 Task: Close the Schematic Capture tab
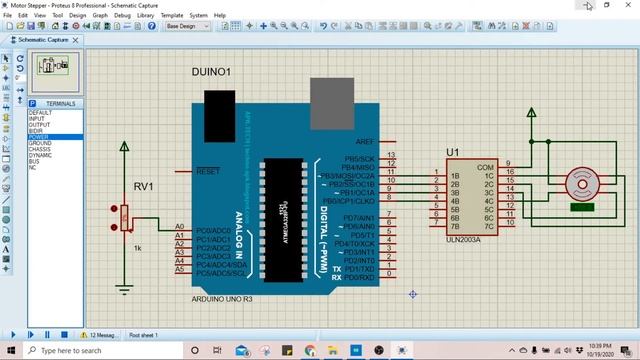point(76,40)
